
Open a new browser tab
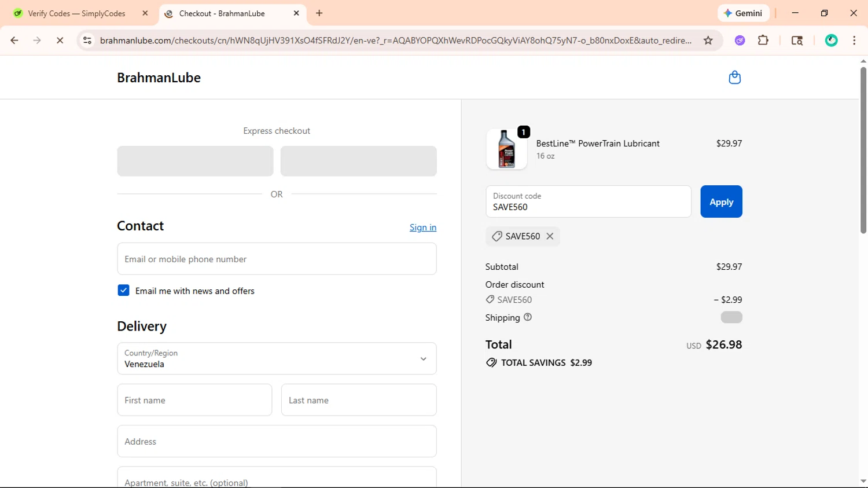click(319, 13)
